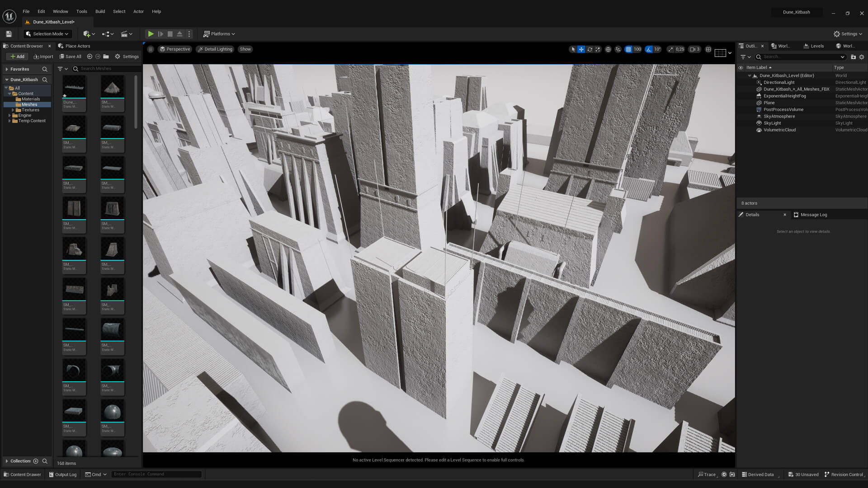Screen dimensions: 868x488
Task: Expand the Textures folder in tree
Action: (x=13, y=110)
